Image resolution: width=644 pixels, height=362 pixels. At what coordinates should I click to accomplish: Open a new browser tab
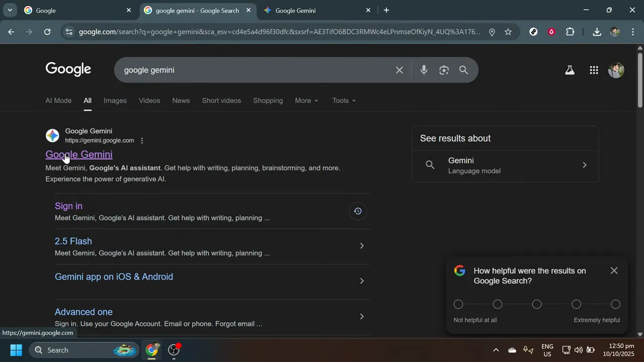coord(386,10)
